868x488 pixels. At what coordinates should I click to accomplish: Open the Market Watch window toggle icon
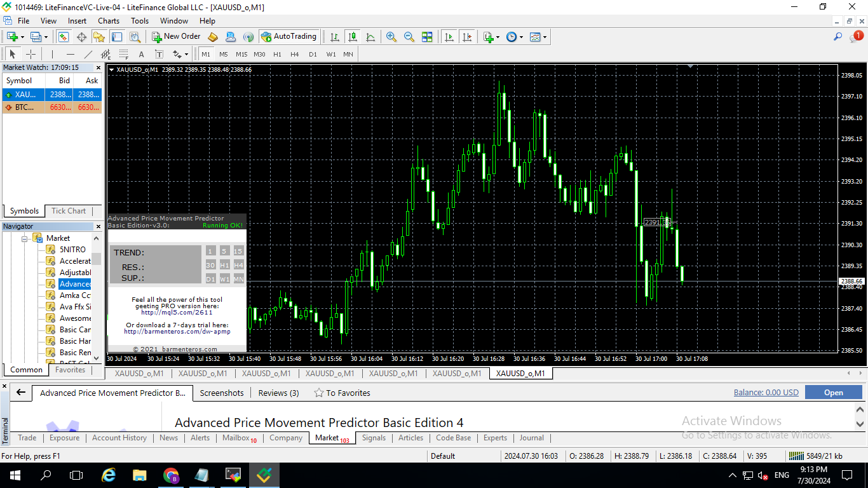tap(64, 37)
